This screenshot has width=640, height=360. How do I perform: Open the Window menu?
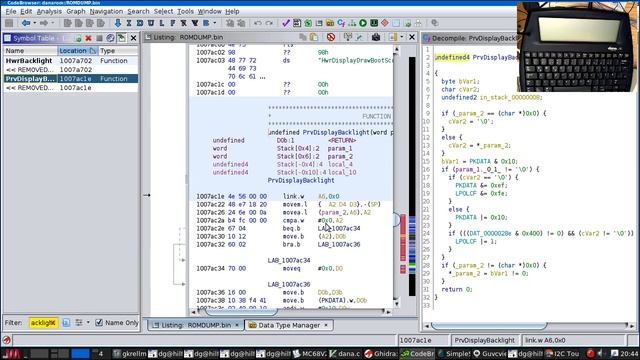[209, 11]
